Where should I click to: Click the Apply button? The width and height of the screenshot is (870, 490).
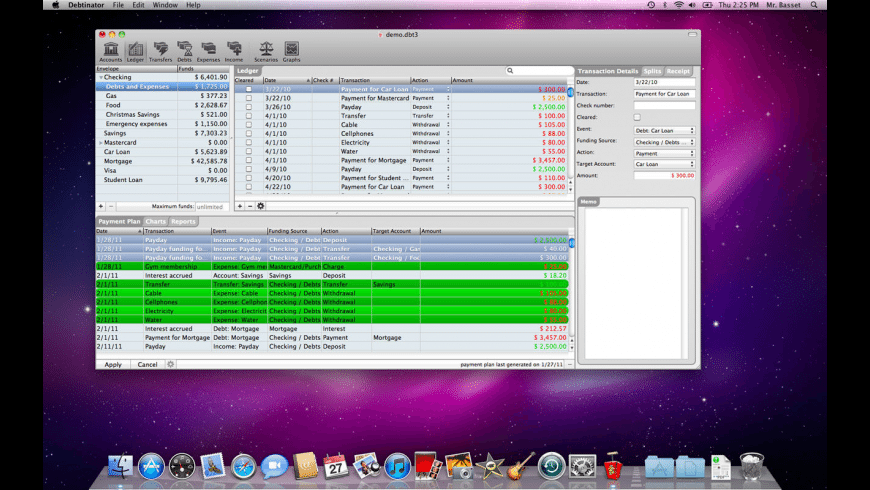[113, 364]
